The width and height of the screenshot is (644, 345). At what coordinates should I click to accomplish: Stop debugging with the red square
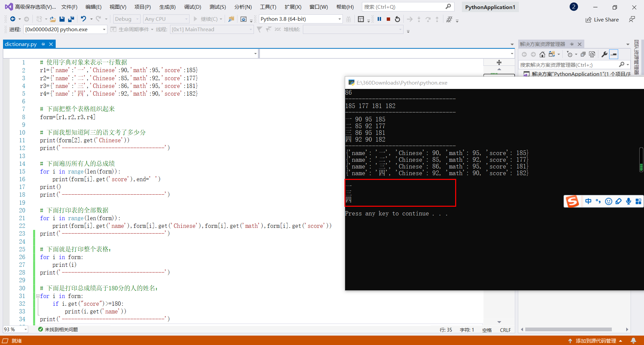pos(388,19)
